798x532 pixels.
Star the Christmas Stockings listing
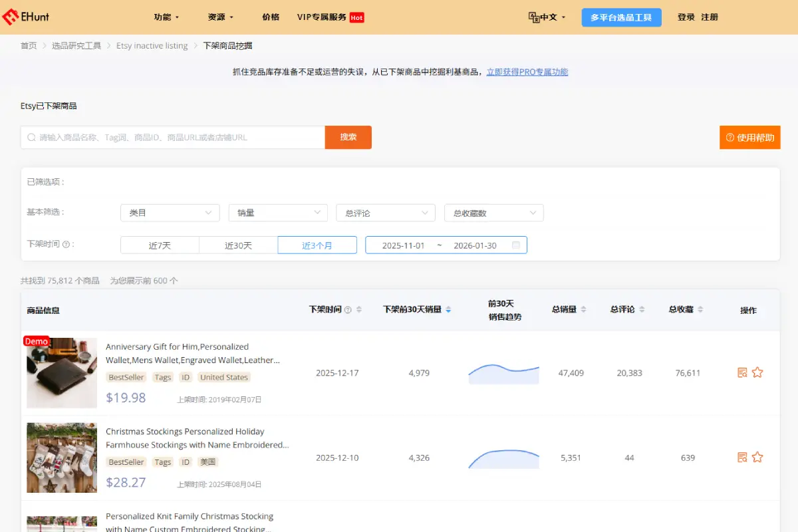757,458
